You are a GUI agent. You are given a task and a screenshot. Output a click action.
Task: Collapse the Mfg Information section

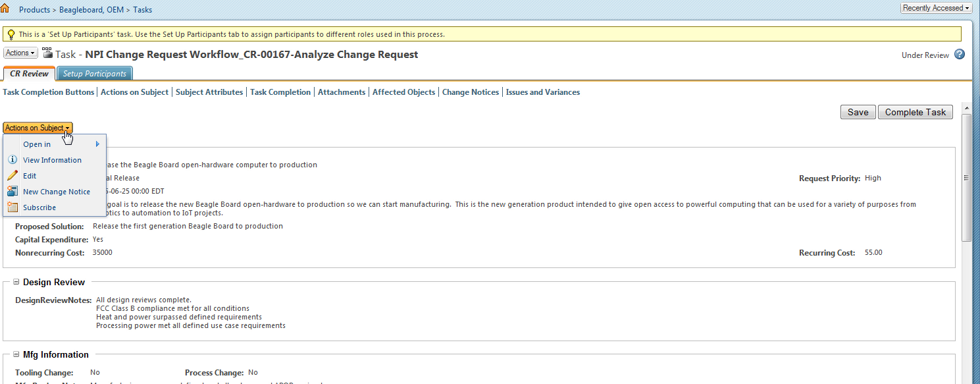16,354
